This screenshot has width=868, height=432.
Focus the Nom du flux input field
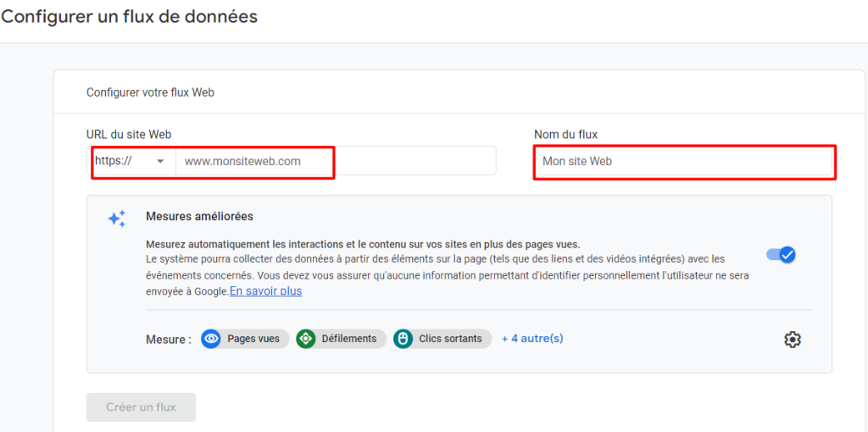683,161
